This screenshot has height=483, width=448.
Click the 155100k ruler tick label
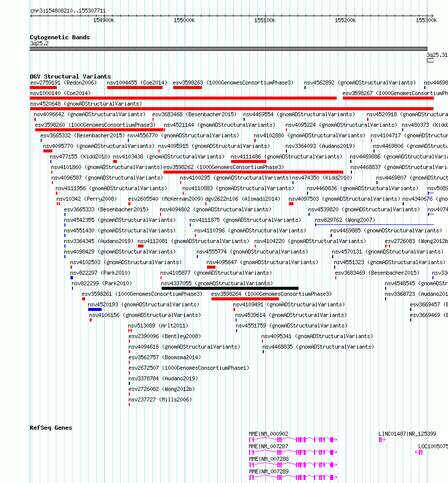coord(265,20)
